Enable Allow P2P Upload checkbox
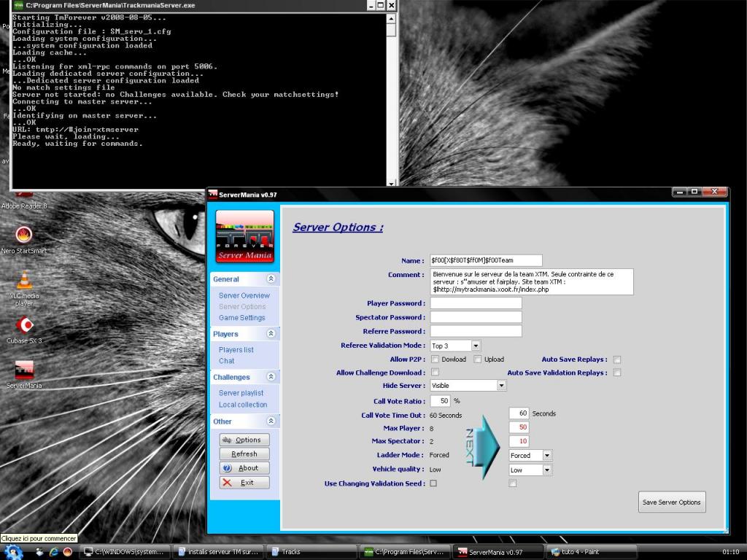 tap(477, 359)
